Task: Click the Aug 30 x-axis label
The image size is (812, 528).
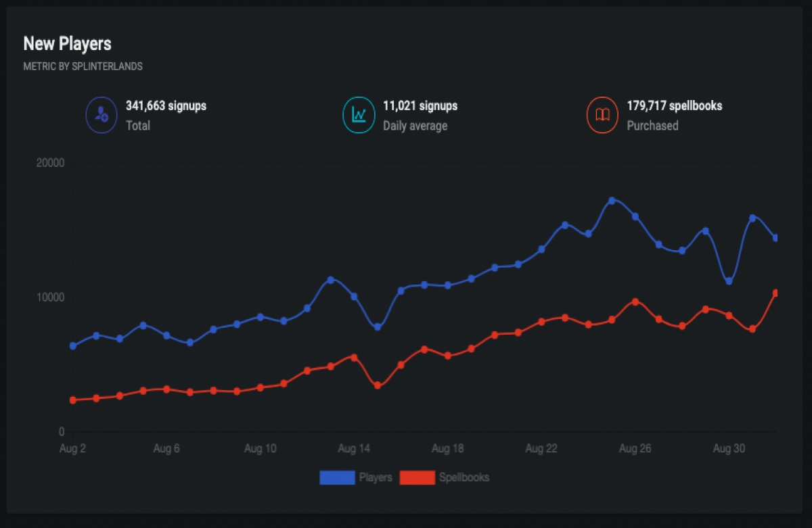Action: (x=729, y=448)
